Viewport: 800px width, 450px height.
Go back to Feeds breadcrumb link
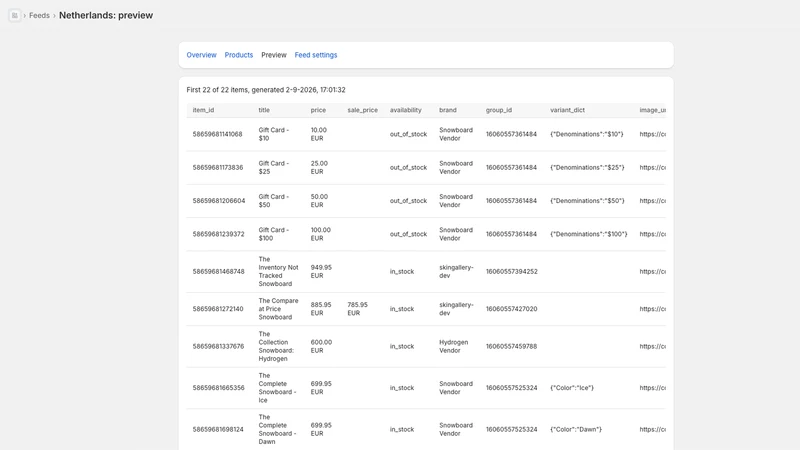point(39,15)
